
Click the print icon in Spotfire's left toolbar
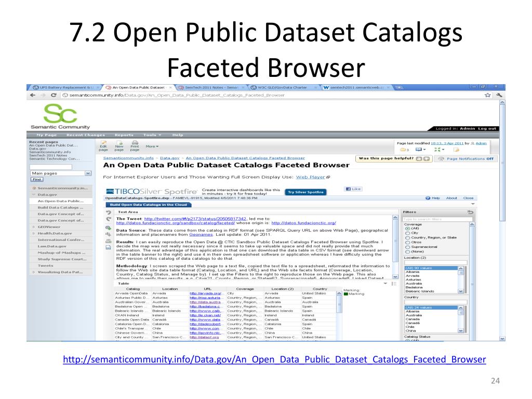[x=108, y=241]
